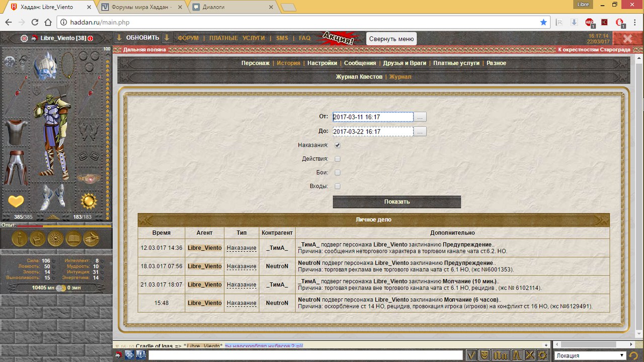Open the Разное menu

496,63
